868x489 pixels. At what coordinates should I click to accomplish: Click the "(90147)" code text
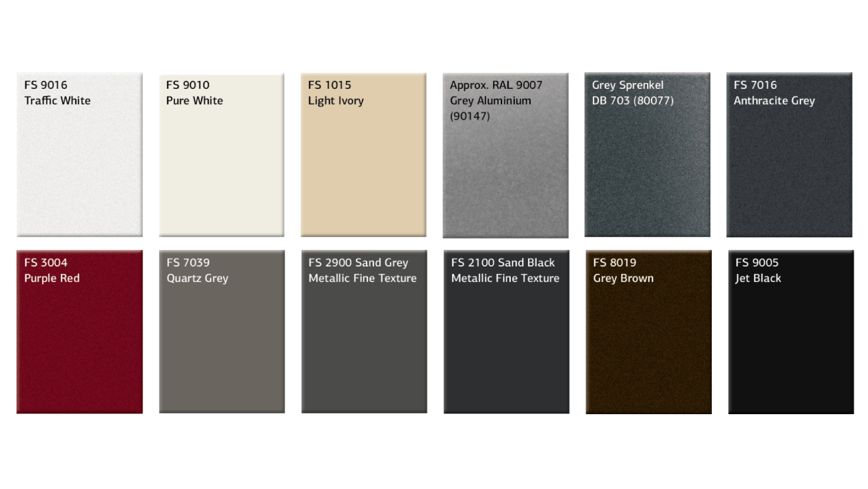point(470,116)
